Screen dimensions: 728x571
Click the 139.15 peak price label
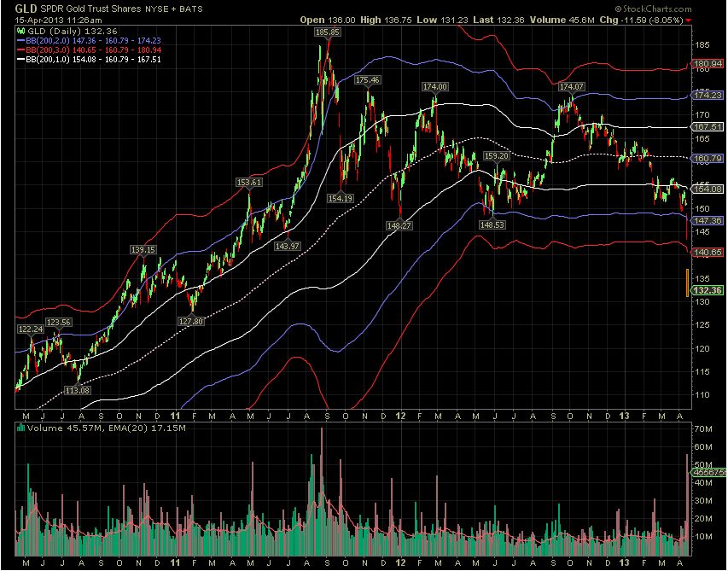143,250
